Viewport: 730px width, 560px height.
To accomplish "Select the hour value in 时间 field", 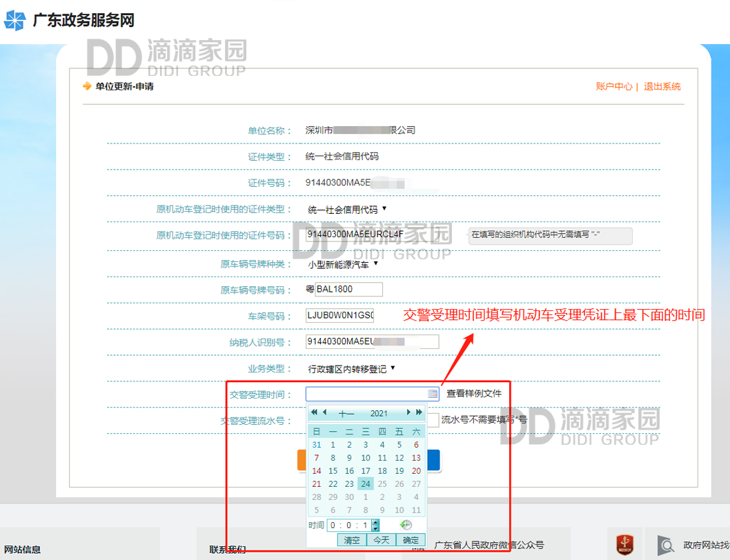I will click(333, 526).
